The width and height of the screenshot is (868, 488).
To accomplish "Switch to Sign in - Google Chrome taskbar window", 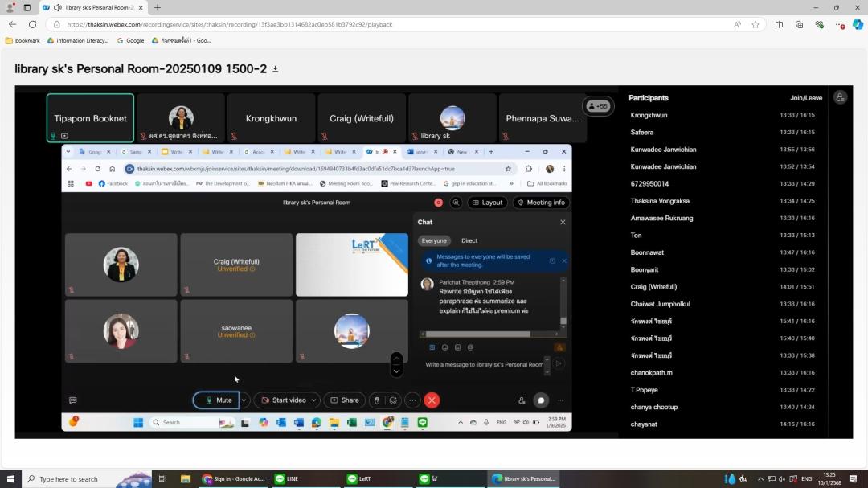I will tap(234, 478).
